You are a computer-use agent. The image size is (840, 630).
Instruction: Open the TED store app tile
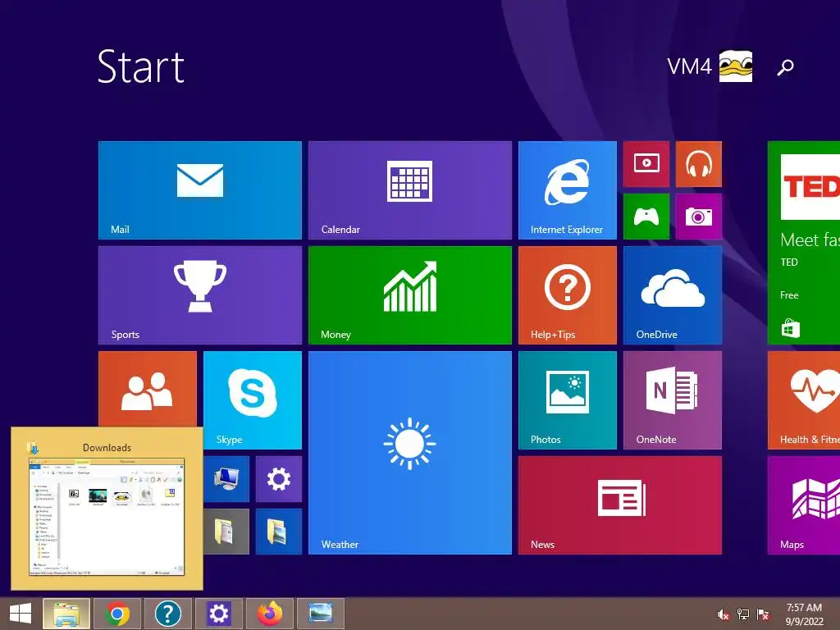pyautogui.click(x=804, y=243)
